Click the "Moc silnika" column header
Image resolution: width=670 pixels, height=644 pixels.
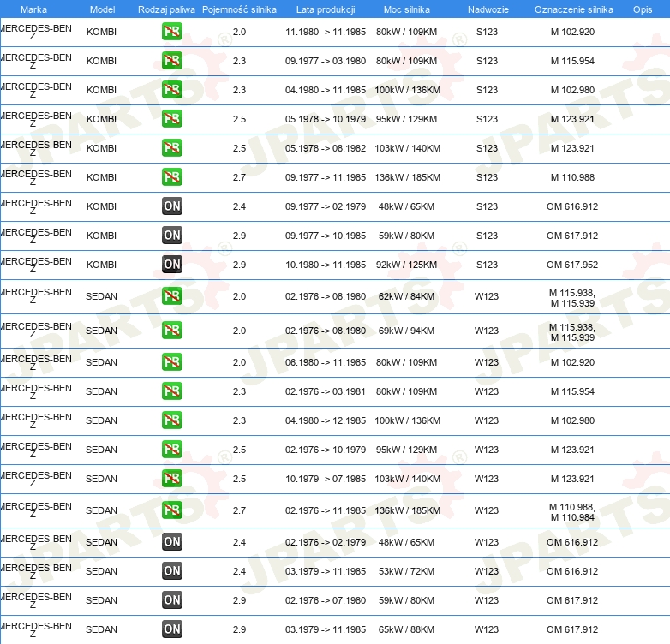point(407,9)
